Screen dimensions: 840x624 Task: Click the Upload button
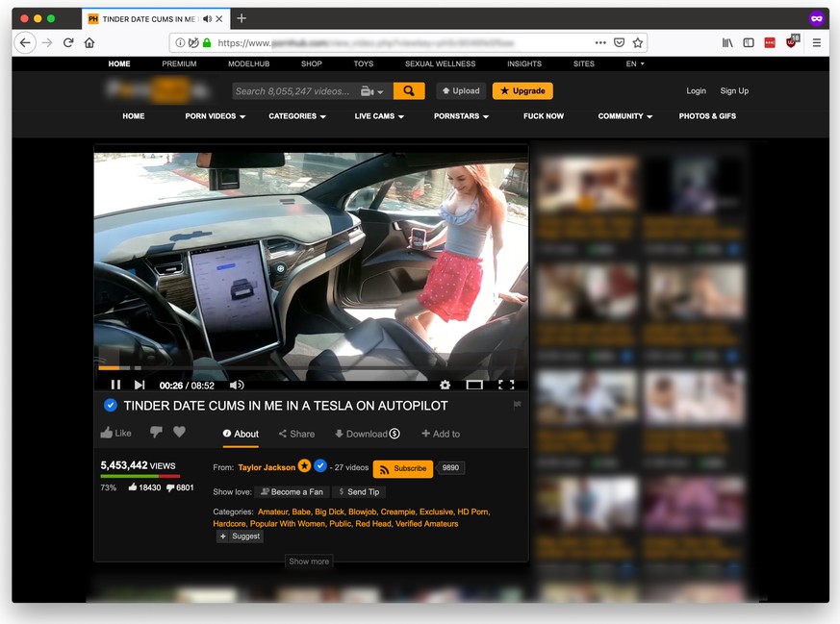pyautogui.click(x=461, y=91)
